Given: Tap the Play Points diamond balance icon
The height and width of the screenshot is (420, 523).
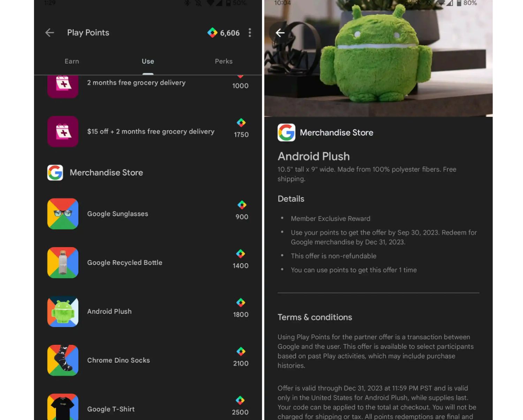Looking at the screenshot, I should 212,33.
